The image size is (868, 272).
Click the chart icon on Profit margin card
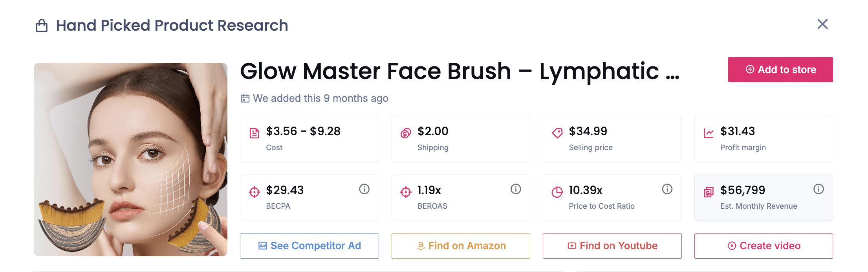pos(709,132)
